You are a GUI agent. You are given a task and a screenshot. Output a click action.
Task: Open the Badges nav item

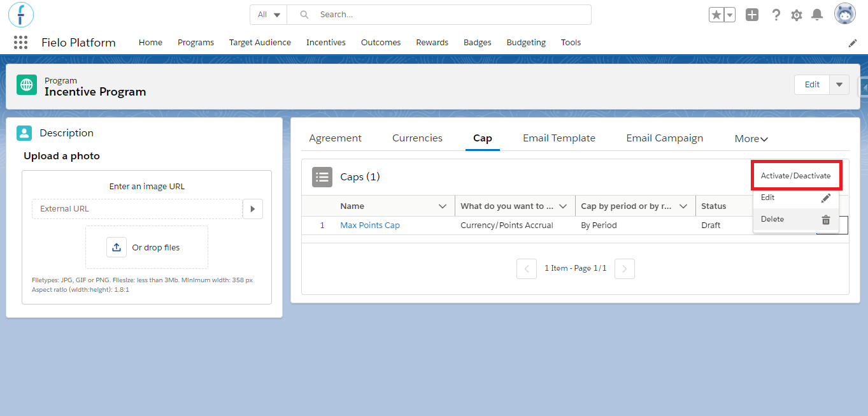pos(478,42)
